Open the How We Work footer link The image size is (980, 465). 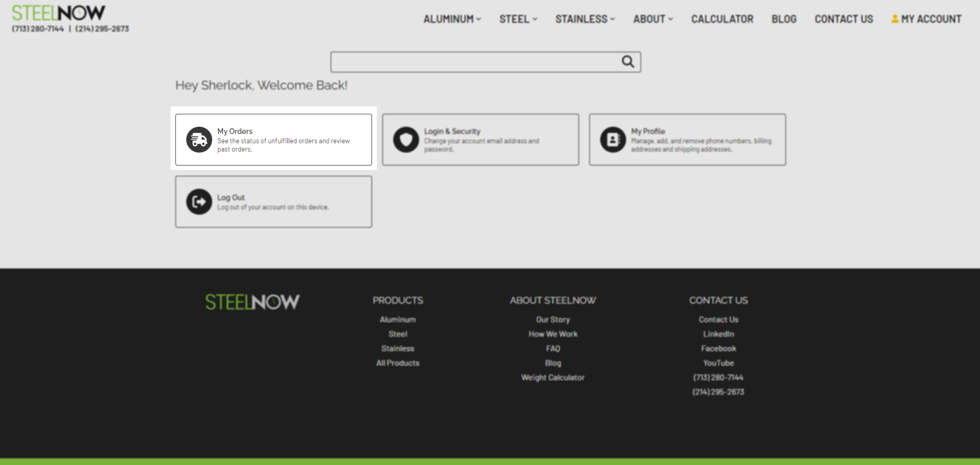pyautogui.click(x=553, y=334)
